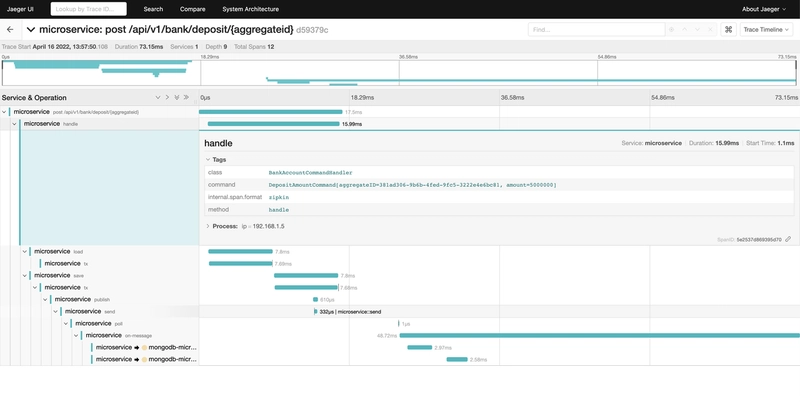Collapse the microservice on-message span
800x402 pixels.
click(77, 335)
